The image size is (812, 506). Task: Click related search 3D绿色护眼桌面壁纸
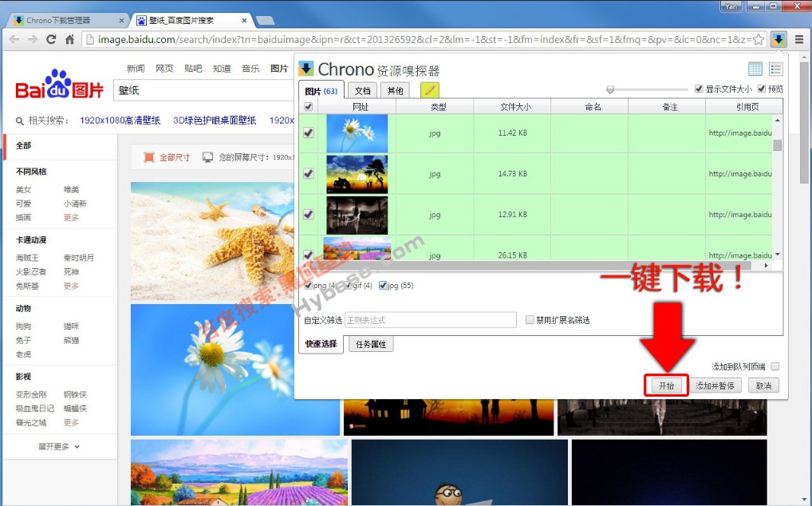[215, 121]
